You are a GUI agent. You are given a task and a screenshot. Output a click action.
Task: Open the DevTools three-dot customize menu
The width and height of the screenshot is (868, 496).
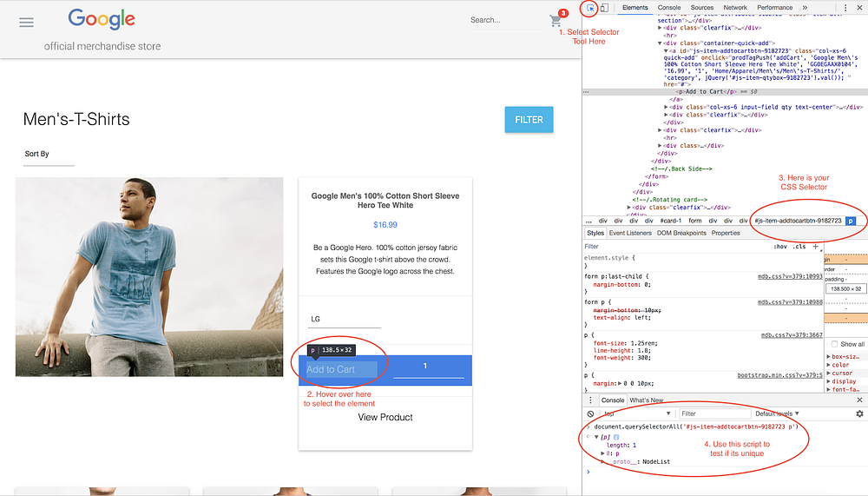tap(845, 8)
